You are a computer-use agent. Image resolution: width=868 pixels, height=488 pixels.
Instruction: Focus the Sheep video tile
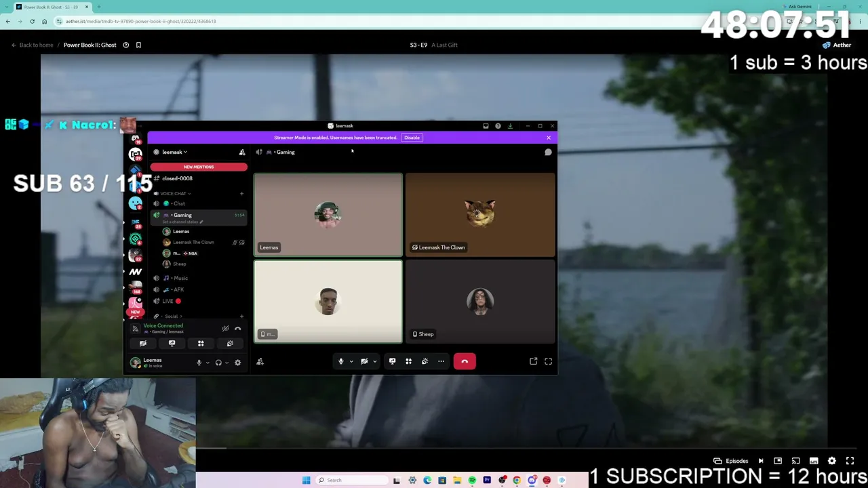tap(480, 302)
